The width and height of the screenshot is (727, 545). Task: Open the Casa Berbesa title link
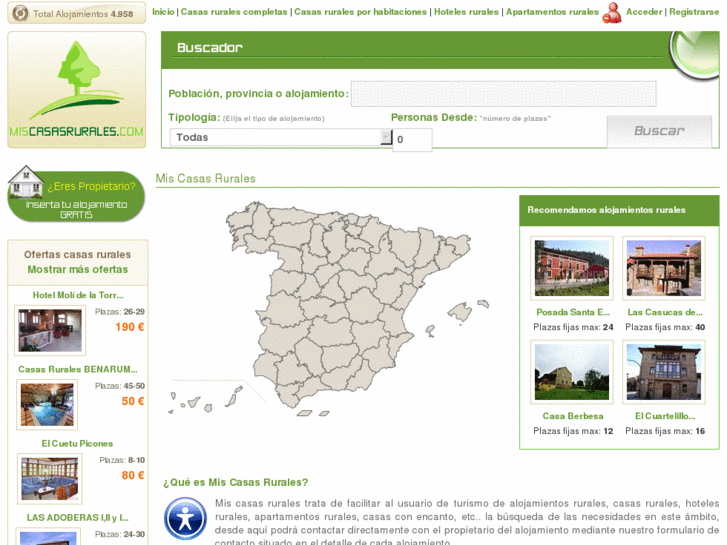point(573,416)
